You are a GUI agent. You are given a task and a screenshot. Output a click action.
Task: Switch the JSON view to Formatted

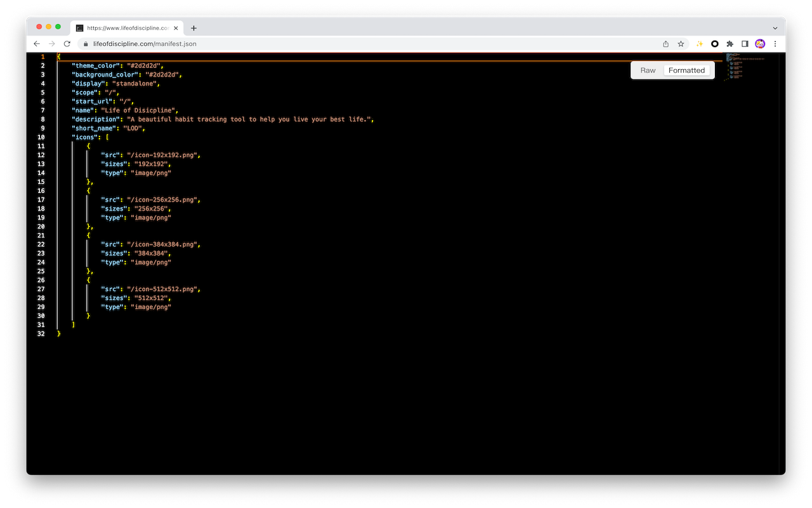pyautogui.click(x=687, y=70)
